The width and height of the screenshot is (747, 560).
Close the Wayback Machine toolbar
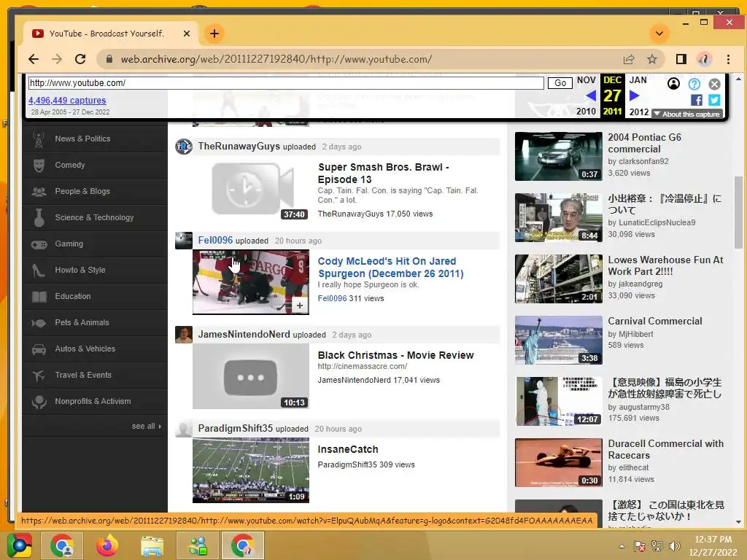click(714, 85)
